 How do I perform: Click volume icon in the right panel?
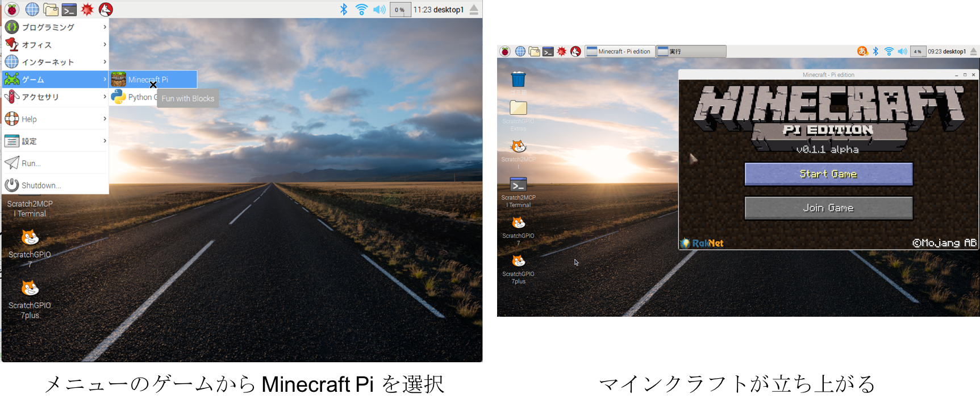pos(903,51)
